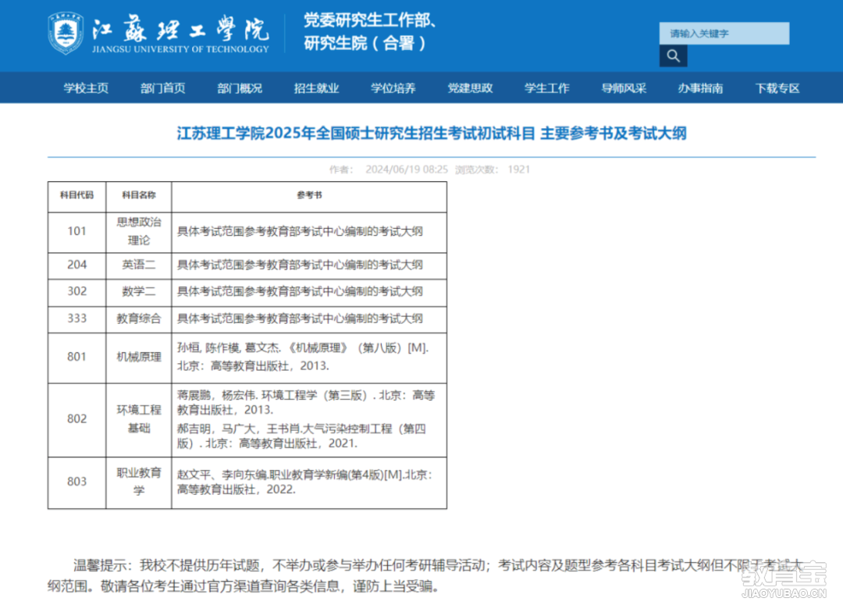This screenshot has height=616, width=843.
Task: Click the 郝吉明 大气污染控制工程 reference text
Action: (x=301, y=436)
